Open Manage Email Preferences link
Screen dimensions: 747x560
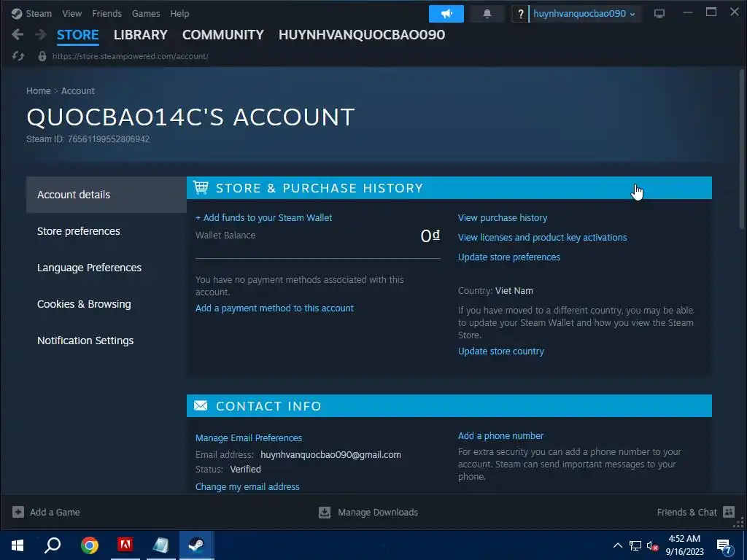point(249,437)
